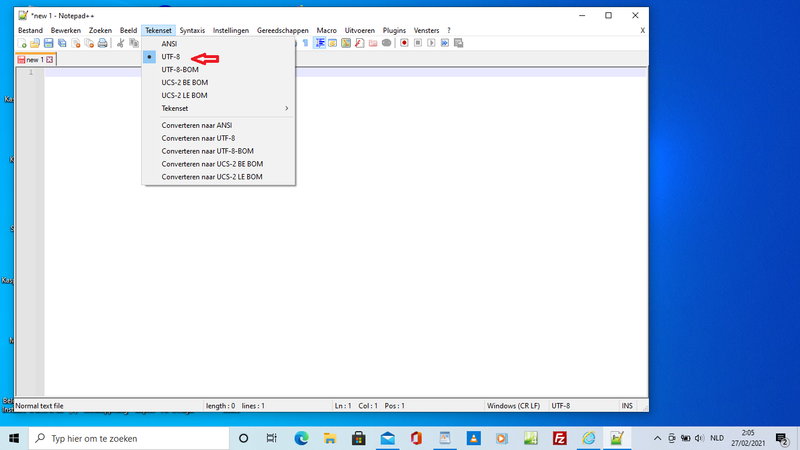Play back the recorded macro icon
Screen dimensions: 800x450
431,43
